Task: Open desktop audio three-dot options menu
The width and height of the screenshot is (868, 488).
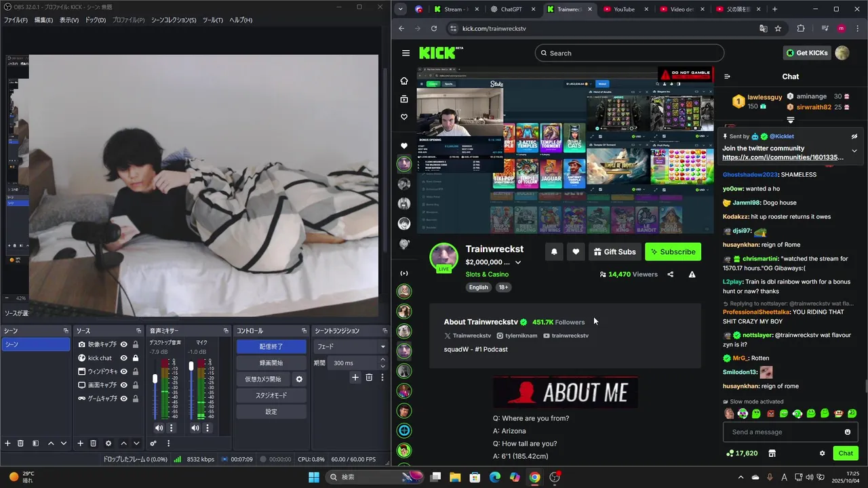Action: point(172,428)
